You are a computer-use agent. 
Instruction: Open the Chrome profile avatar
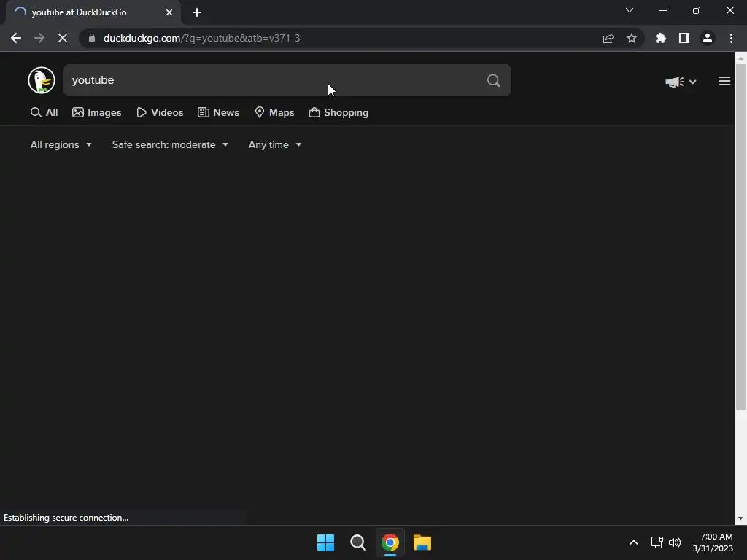tap(708, 38)
